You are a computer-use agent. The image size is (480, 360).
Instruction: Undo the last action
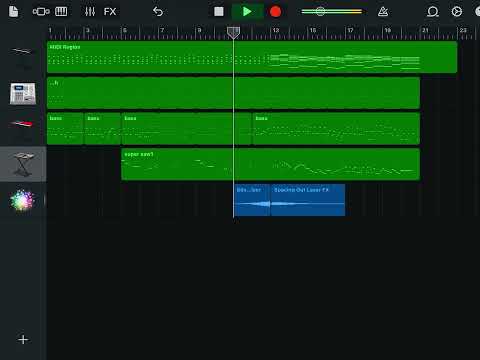point(158,12)
